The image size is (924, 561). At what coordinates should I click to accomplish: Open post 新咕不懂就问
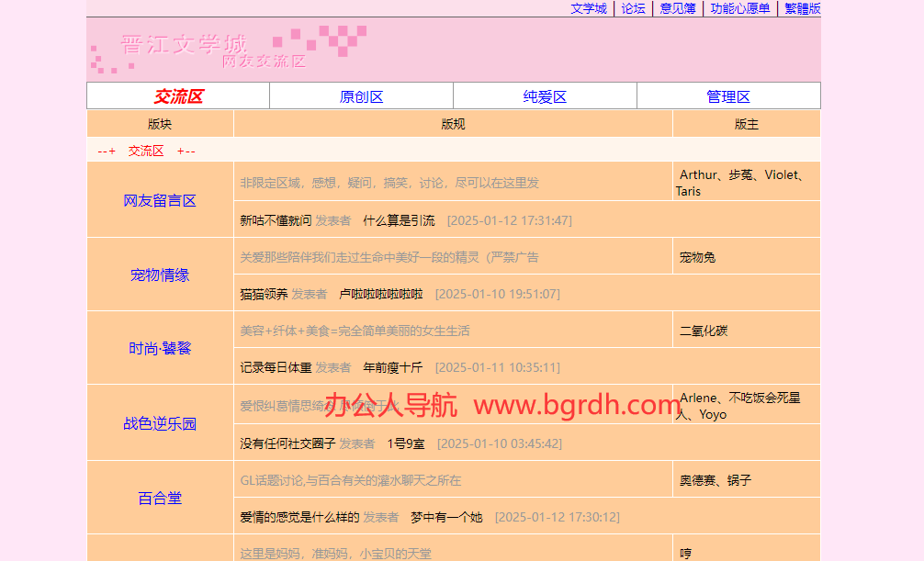tap(276, 220)
